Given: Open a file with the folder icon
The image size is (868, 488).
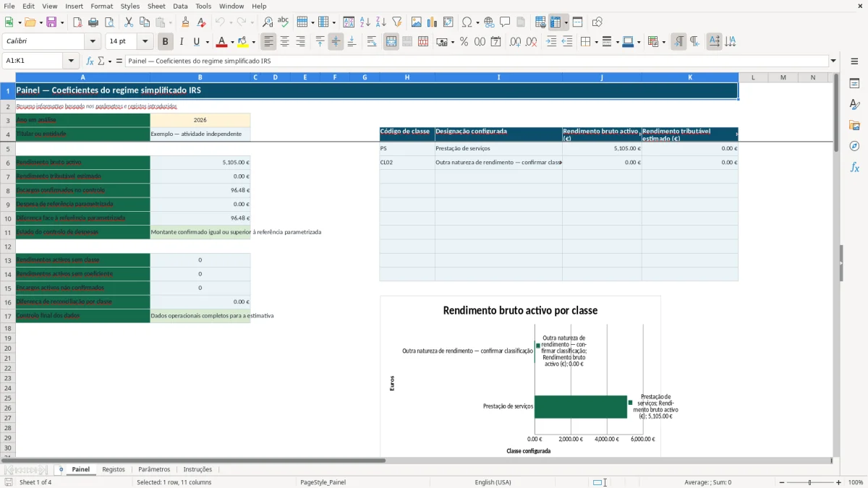Looking at the screenshot, I should (30, 22).
